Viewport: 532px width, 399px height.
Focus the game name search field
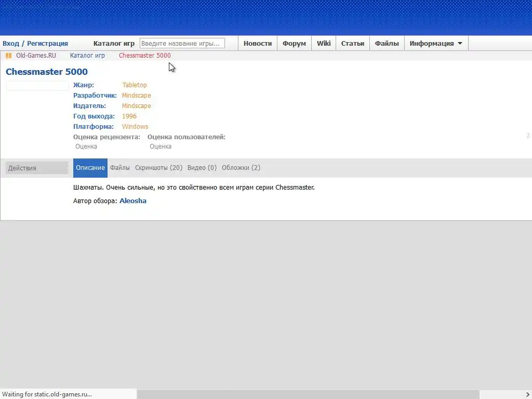pos(182,44)
